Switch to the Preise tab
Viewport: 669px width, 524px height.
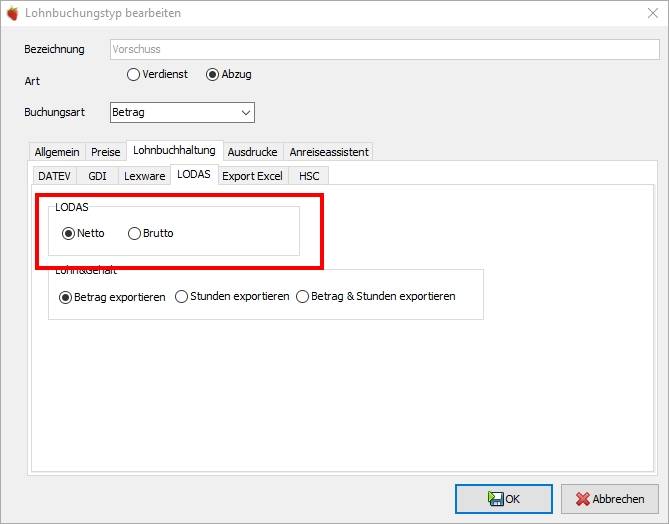click(105, 152)
